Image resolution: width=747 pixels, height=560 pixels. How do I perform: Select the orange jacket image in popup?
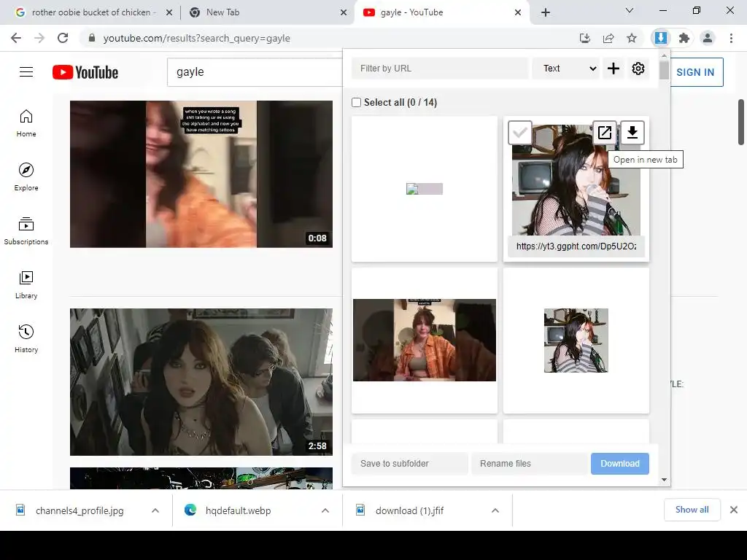425,340
